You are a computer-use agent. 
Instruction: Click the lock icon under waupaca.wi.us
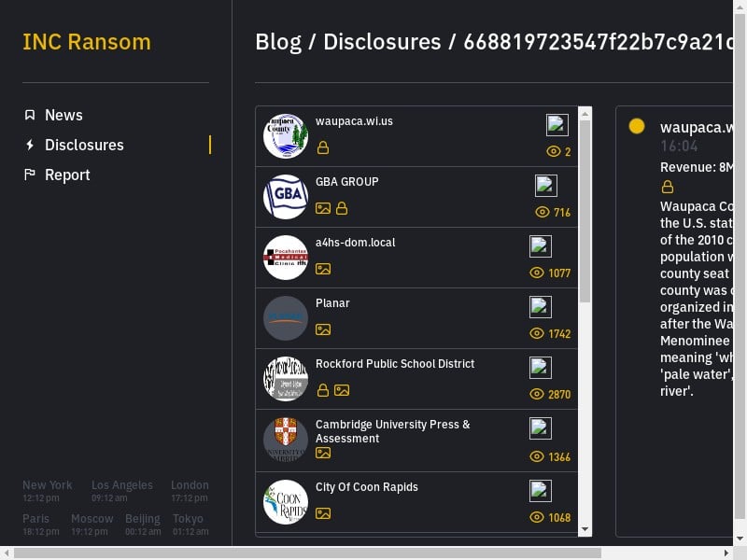click(x=322, y=147)
